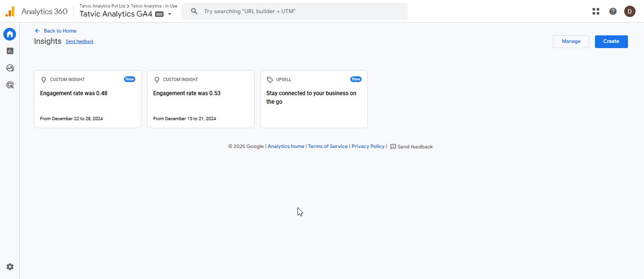Open the Admin gear icon
This screenshot has width=644, height=279.
click(10, 267)
